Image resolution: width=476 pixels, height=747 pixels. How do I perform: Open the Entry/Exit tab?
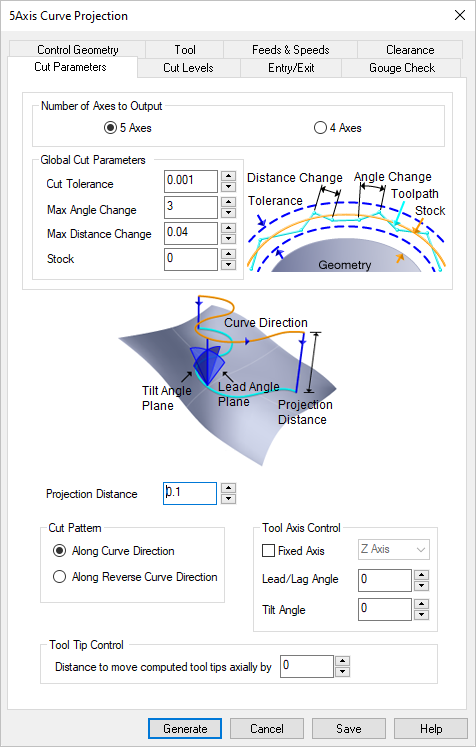[291, 68]
